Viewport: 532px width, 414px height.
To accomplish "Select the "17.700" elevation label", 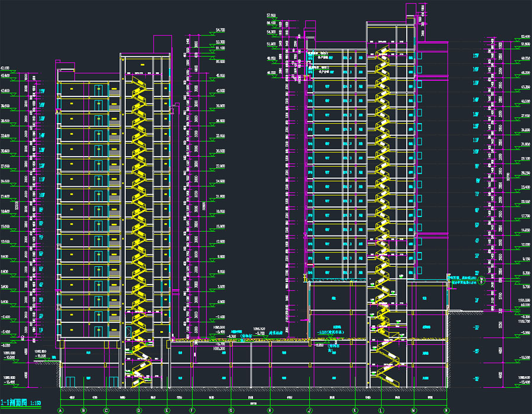I will (x=525, y=216).
